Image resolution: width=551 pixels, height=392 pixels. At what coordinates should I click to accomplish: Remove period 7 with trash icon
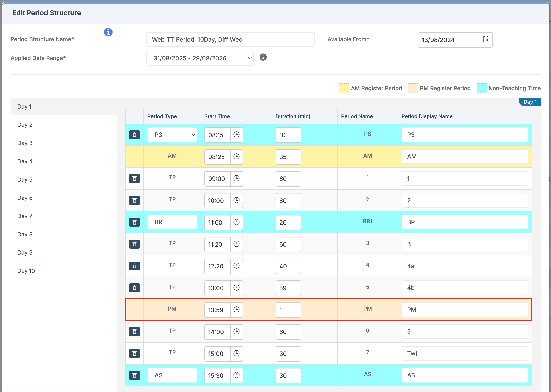[x=134, y=353]
